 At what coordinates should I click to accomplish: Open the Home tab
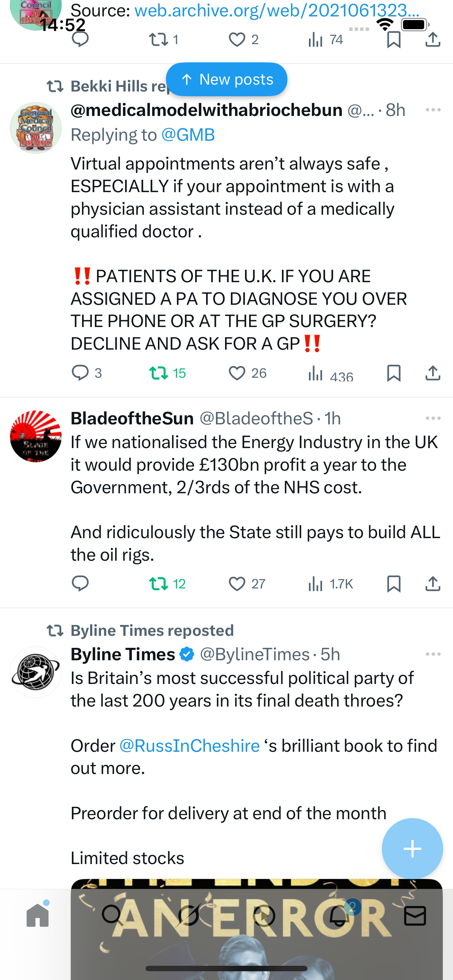pyautogui.click(x=38, y=915)
